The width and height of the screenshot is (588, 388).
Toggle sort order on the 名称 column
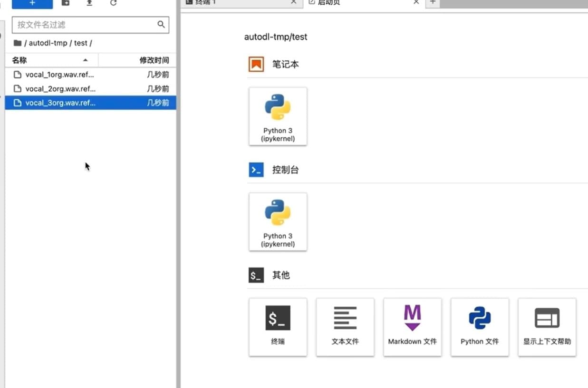pyautogui.click(x=19, y=60)
